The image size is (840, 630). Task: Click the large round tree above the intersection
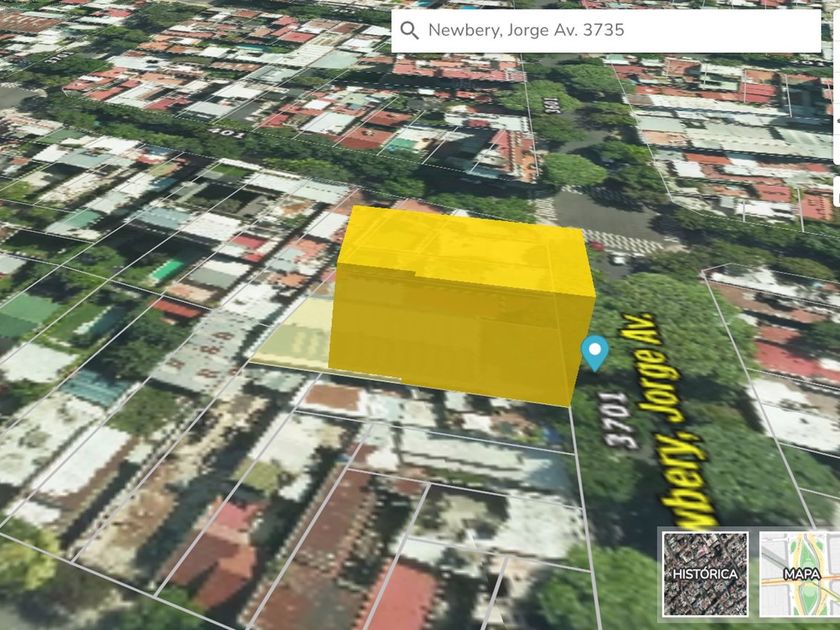[x=573, y=170]
